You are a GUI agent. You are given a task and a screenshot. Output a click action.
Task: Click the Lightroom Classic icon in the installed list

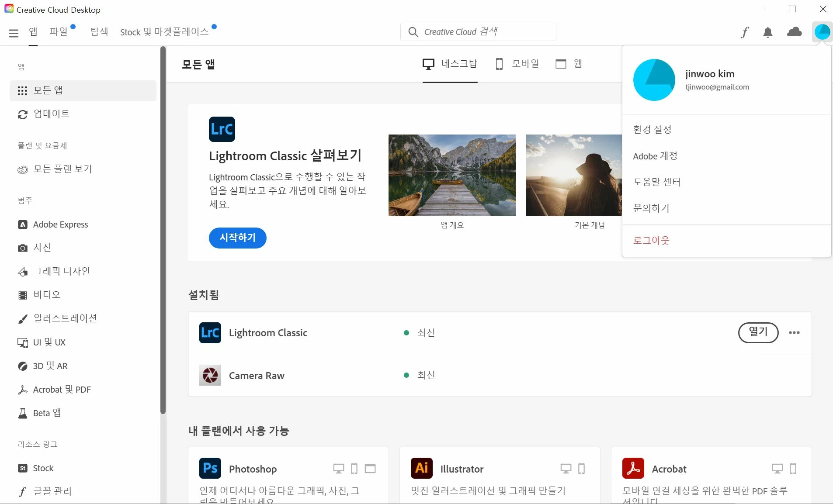[210, 333]
